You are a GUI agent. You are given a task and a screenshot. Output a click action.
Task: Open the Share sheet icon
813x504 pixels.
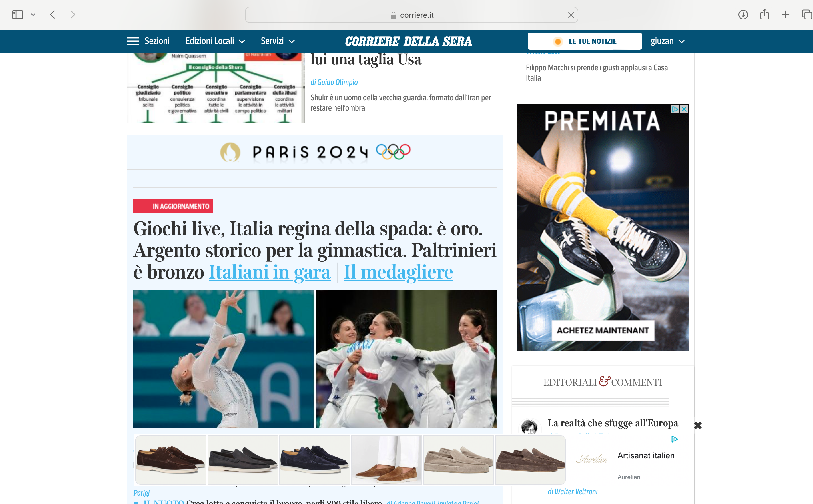coord(764,14)
